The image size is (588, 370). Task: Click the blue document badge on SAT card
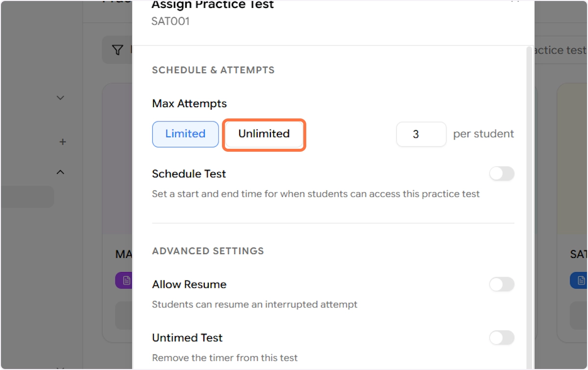[x=579, y=280]
